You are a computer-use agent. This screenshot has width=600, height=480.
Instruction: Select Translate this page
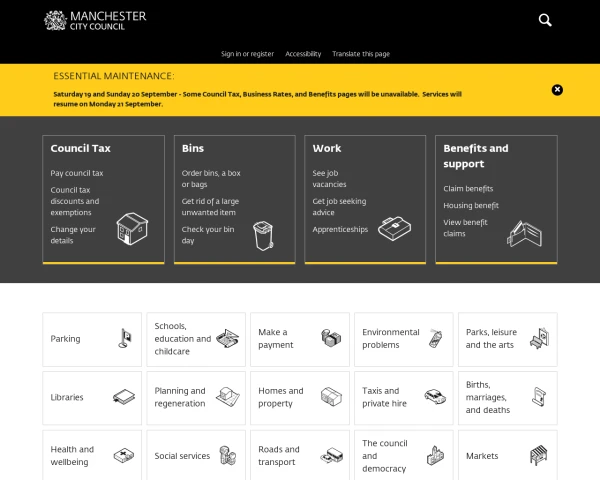click(x=361, y=54)
